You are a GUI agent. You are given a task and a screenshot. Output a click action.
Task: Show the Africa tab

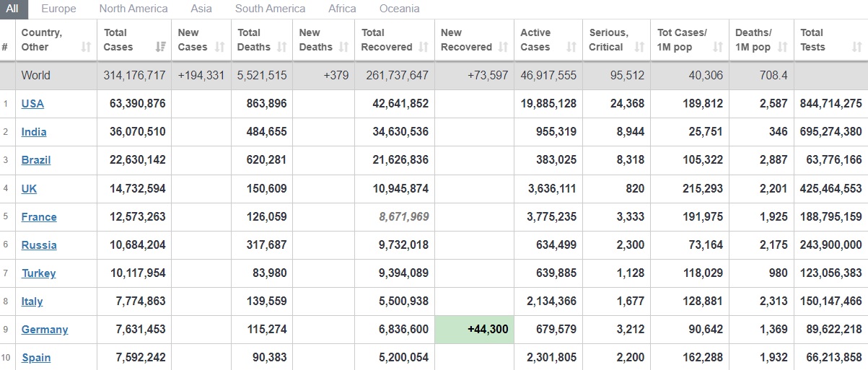click(x=342, y=9)
